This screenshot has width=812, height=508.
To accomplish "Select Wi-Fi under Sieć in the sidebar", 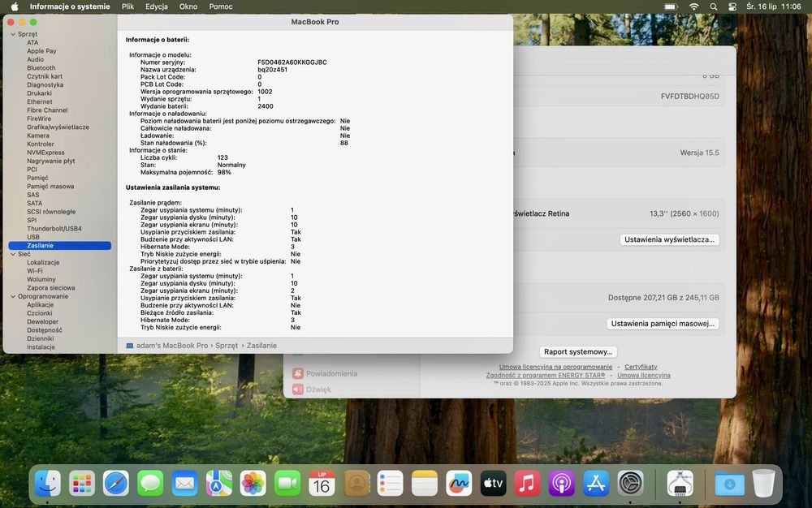I will click(x=35, y=271).
